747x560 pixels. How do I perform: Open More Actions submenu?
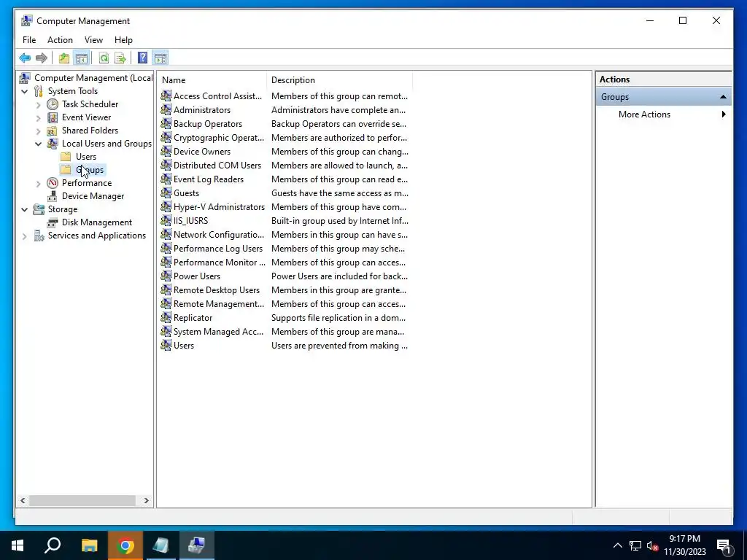pyautogui.click(x=663, y=114)
